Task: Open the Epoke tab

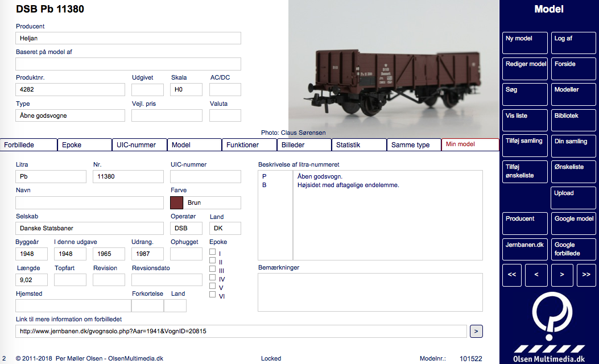Action: point(84,145)
